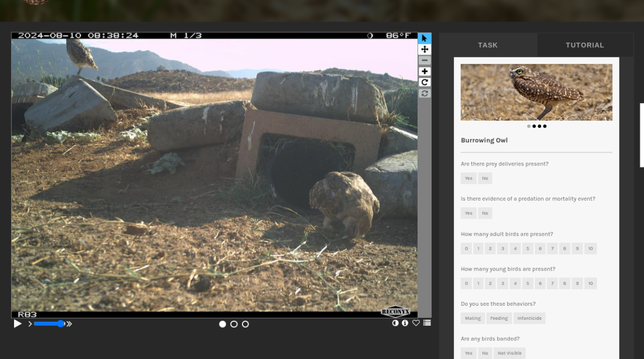644x359 pixels.
Task: Add to collection with the list icon
Action: 427,323
